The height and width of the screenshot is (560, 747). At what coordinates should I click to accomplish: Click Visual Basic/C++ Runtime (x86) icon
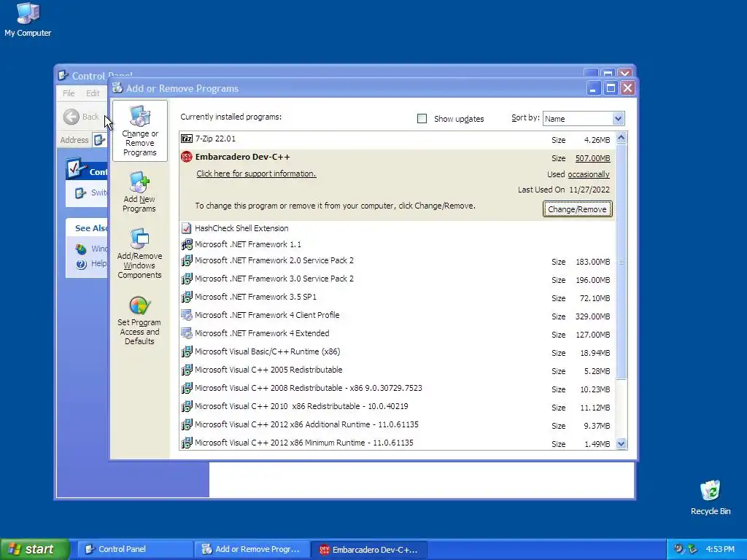tap(187, 351)
